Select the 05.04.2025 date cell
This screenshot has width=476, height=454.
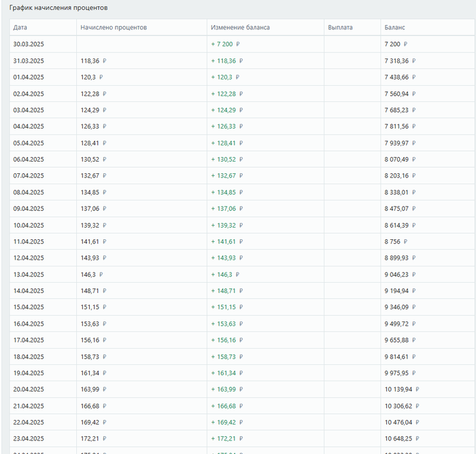(x=29, y=143)
